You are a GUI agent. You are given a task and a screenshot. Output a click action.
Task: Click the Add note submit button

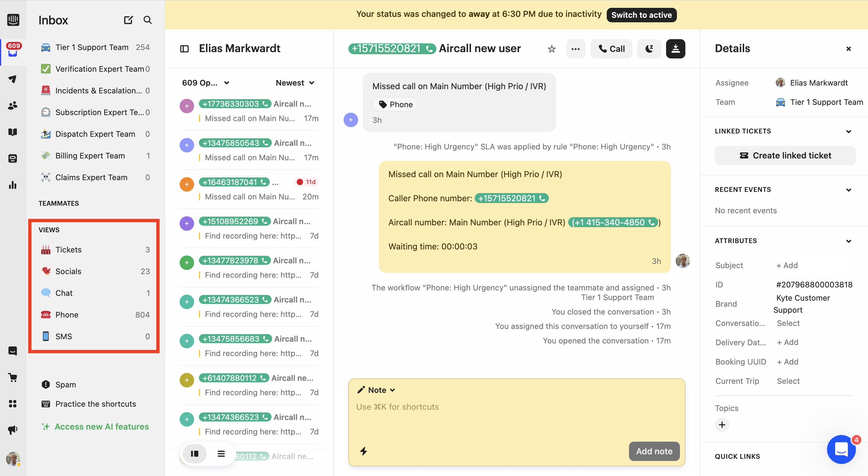coord(654,451)
